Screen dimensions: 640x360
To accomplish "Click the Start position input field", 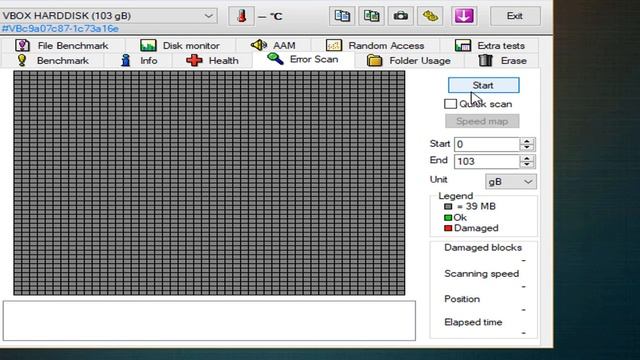I will [487, 144].
